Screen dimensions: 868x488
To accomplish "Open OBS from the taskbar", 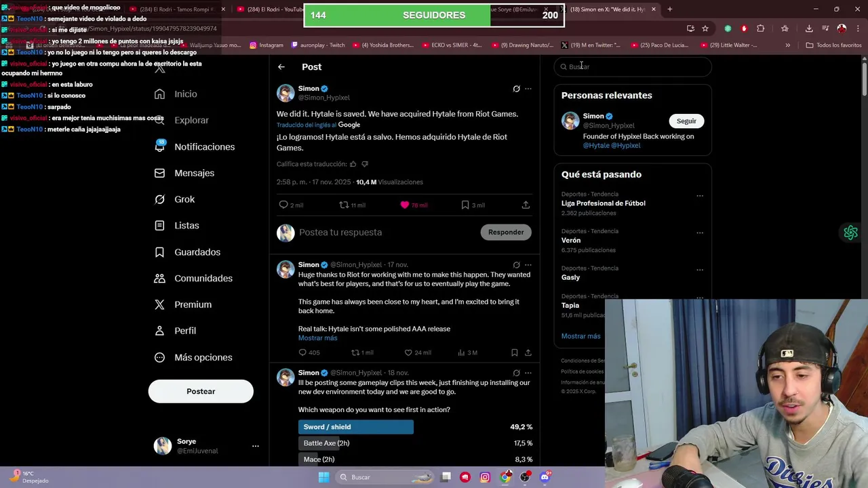I will (x=525, y=477).
